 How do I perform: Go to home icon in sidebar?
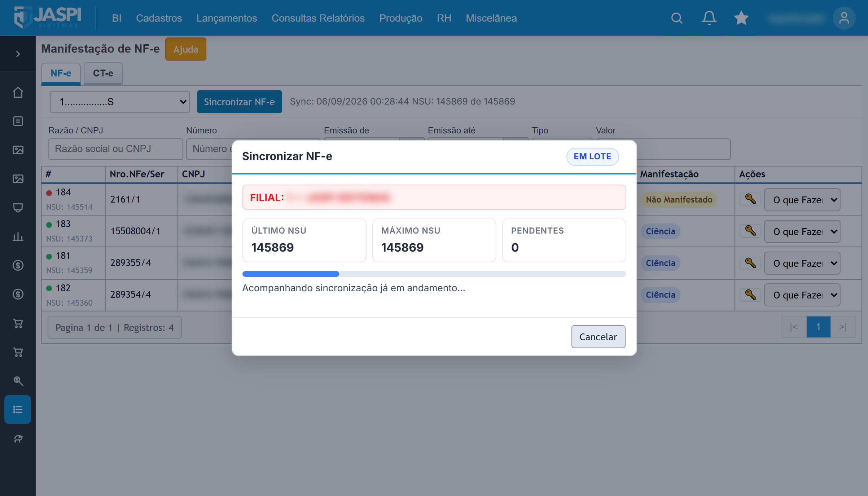click(18, 93)
